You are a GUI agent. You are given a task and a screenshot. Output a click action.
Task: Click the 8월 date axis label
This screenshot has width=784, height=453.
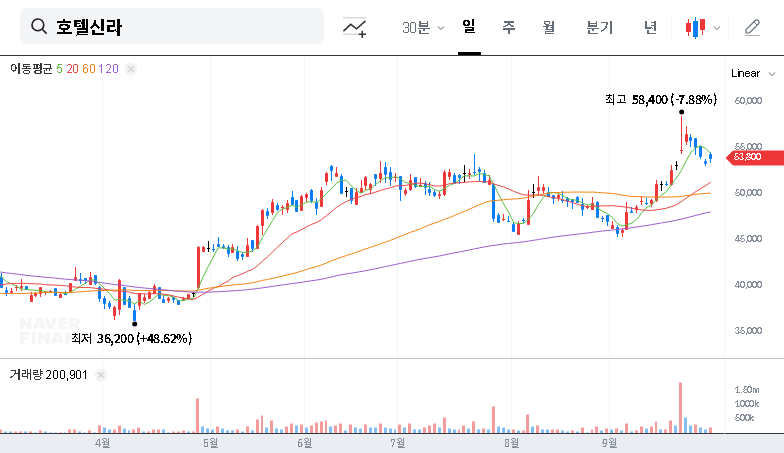[512, 443]
